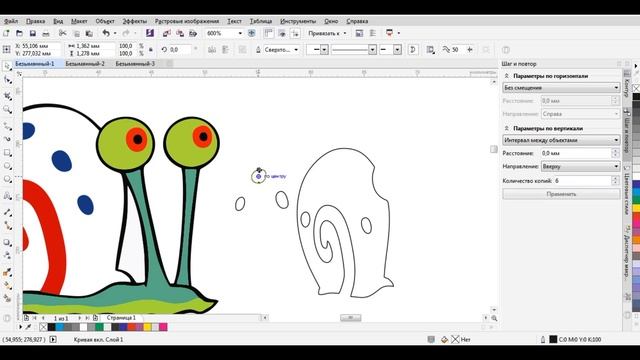Open the line style dropdown
Image resolution: width=640 pixels, height=360 pixels.
click(x=372, y=49)
